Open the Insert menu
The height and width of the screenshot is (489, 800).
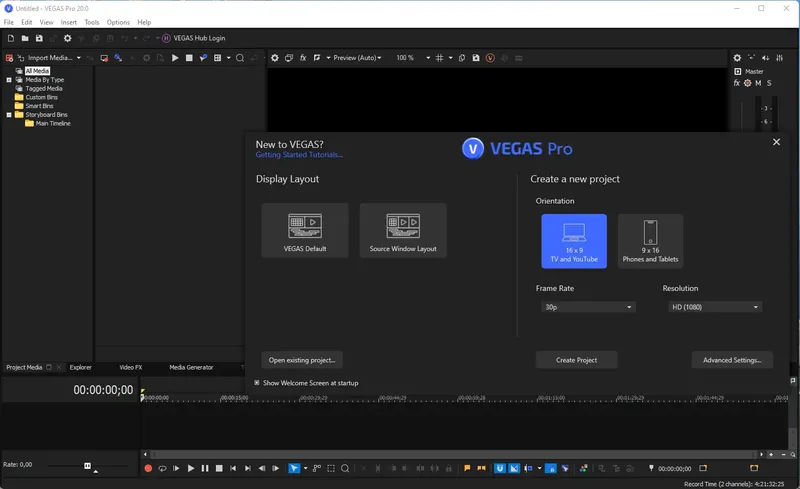click(x=68, y=22)
